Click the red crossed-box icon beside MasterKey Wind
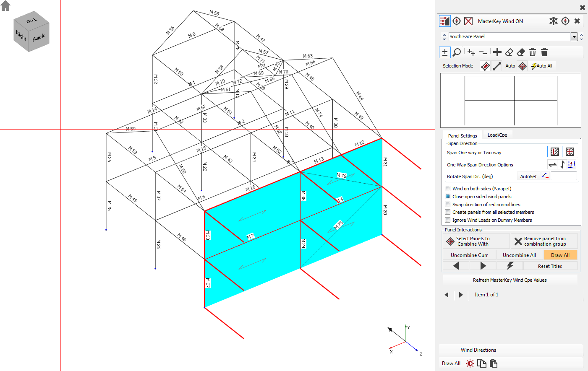The height and width of the screenshot is (371, 588). click(468, 21)
